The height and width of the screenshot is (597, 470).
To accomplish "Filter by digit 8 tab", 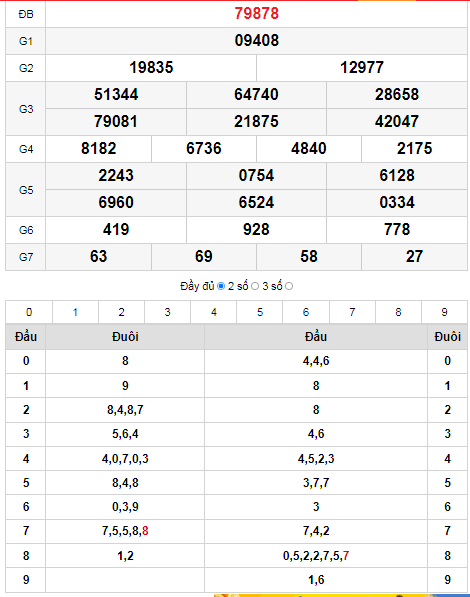I will pyautogui.click(x=398, y=312).
